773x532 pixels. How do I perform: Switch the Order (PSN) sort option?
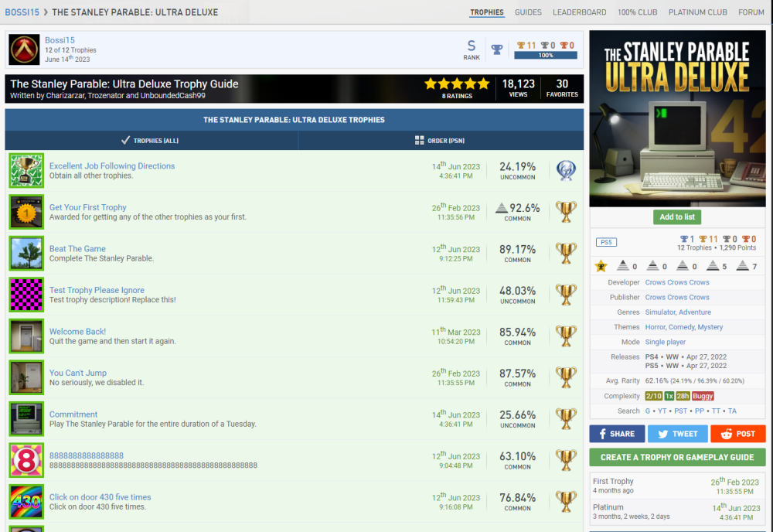point(441,141)
